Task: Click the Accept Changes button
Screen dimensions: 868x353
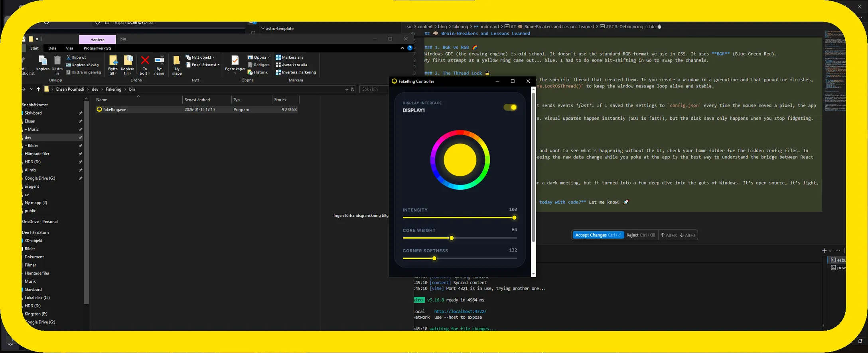Action: [x=598, y=235]
